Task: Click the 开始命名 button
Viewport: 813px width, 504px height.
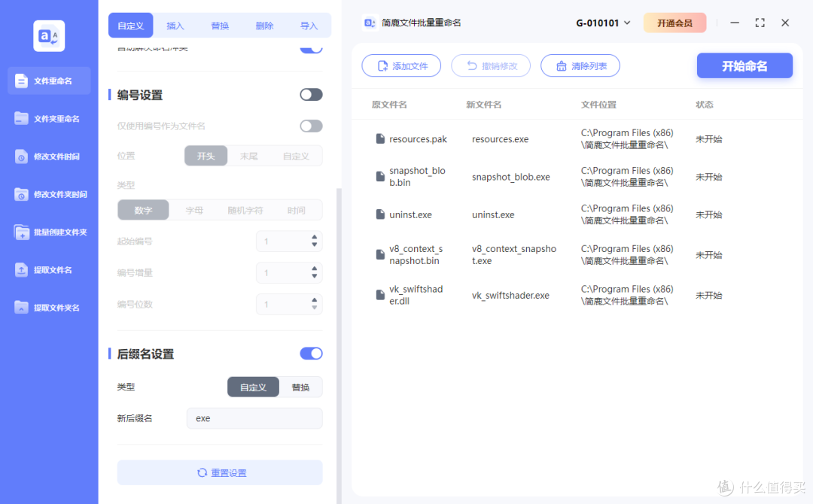Action: [744, 65]
